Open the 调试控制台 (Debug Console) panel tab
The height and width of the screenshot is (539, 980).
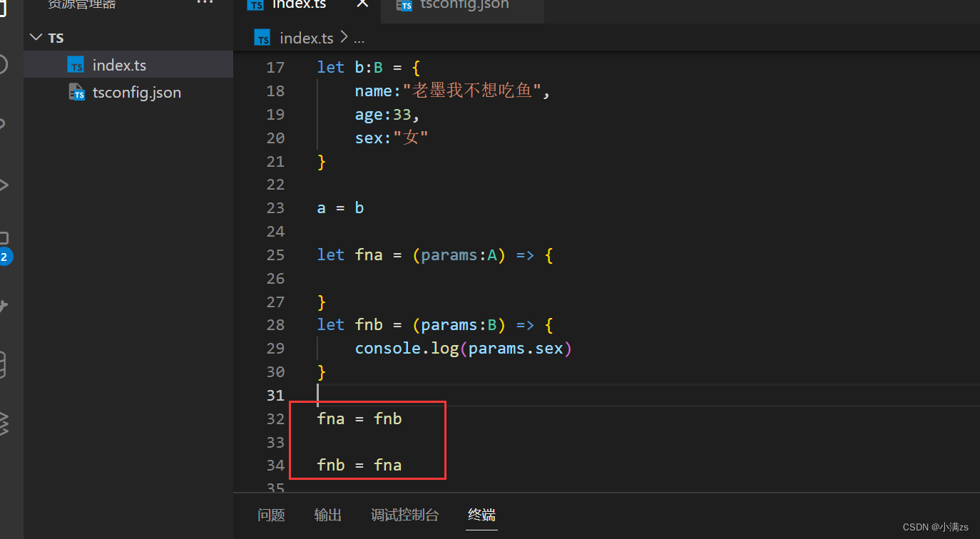[405, 515]
